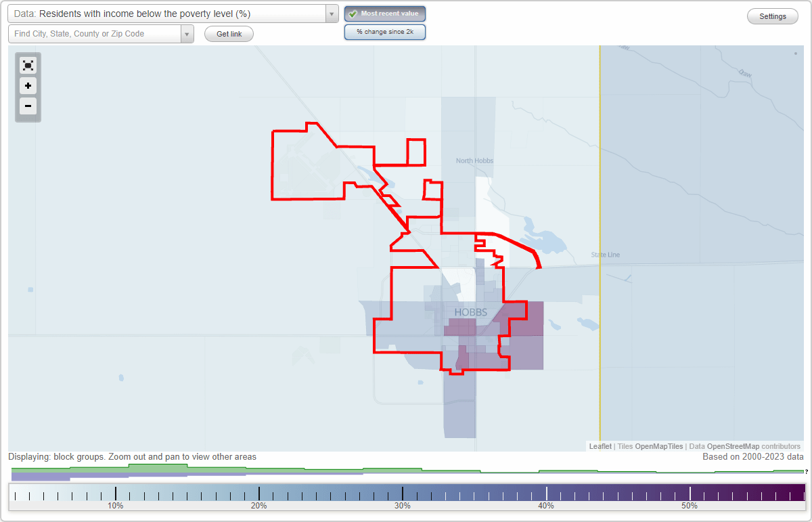Click inside the Find City search field

(x=95, y=33)
